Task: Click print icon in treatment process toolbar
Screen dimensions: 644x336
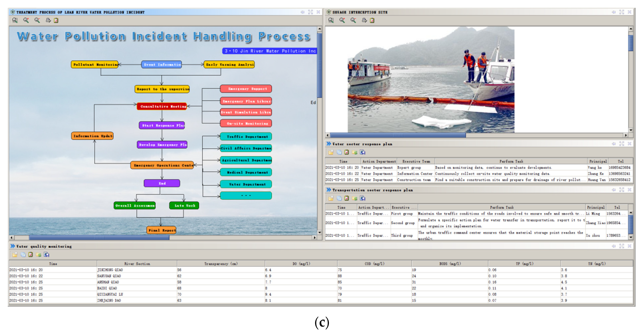Action: click(x=48, y=20)
